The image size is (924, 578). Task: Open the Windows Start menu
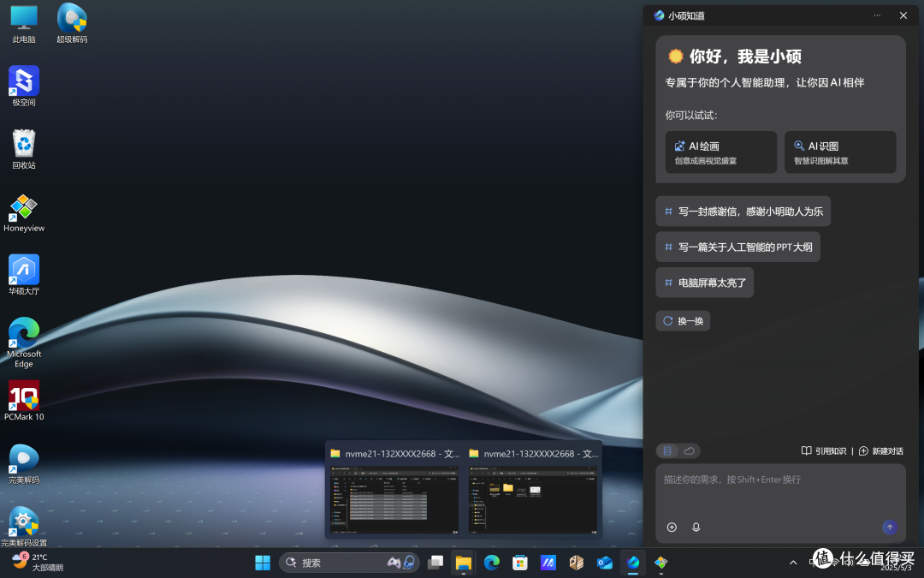263,563
